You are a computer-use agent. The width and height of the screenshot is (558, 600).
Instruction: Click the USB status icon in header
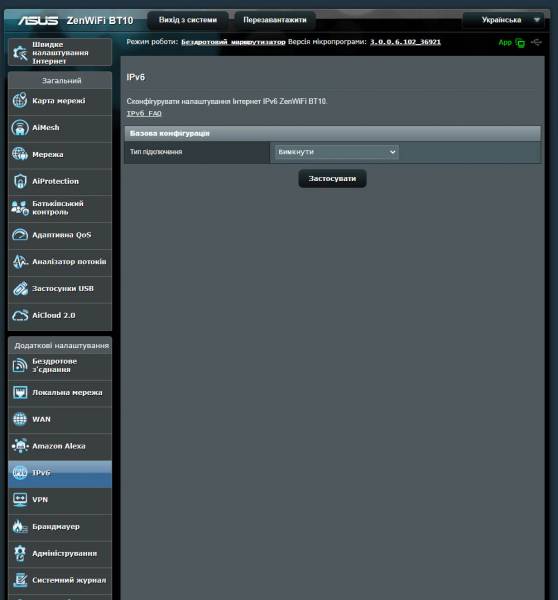pyautogui.click(x=536, y=42)
